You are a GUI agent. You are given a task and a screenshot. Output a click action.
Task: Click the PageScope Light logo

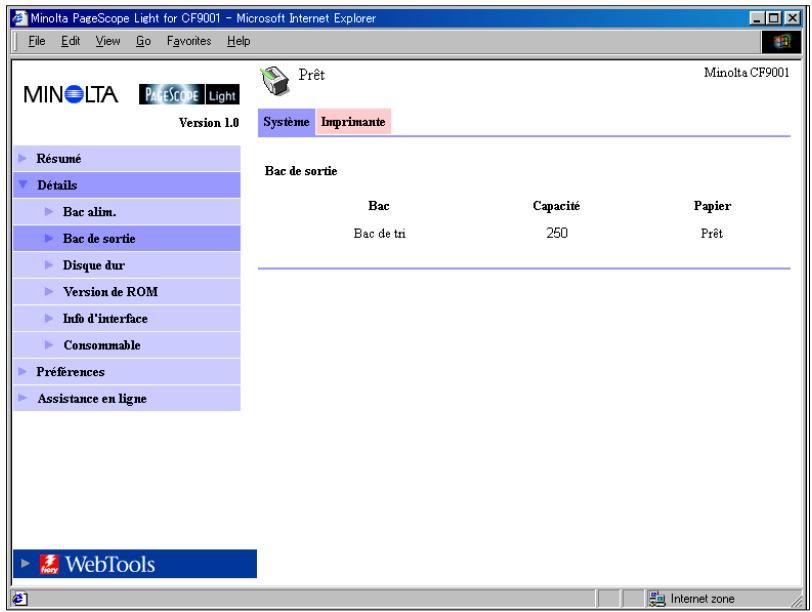coord(189,95)
